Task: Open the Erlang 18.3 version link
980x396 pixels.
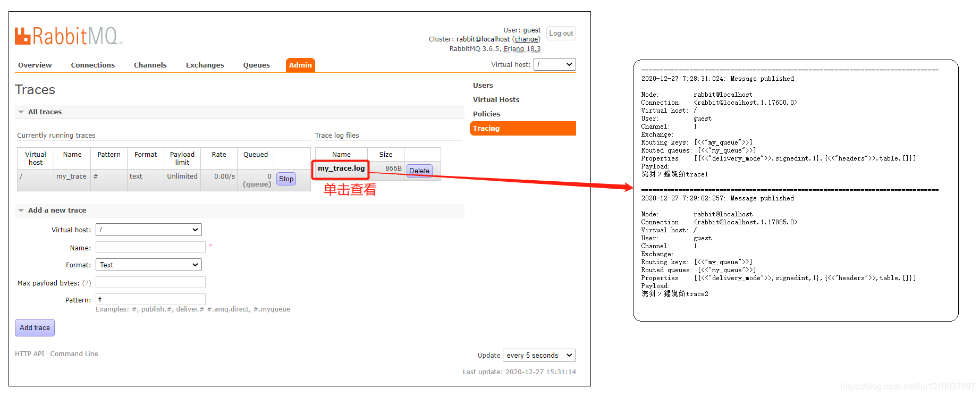Action: point(522,49)
